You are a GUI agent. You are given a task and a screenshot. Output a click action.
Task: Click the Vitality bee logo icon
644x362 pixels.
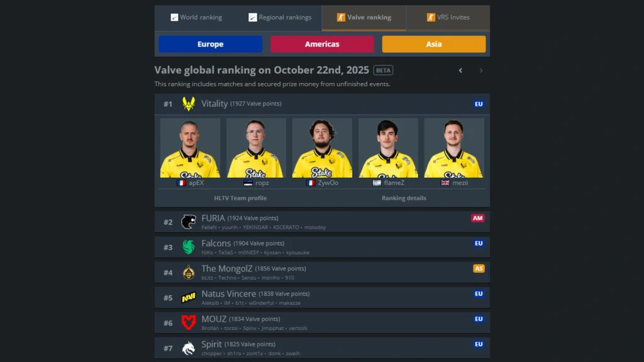pyautogui.click(x=189, y=104)
